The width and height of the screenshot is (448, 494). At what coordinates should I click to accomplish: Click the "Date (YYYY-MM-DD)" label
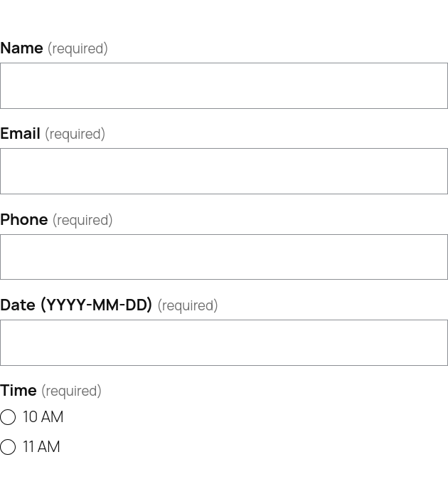[x=76, y=305]
